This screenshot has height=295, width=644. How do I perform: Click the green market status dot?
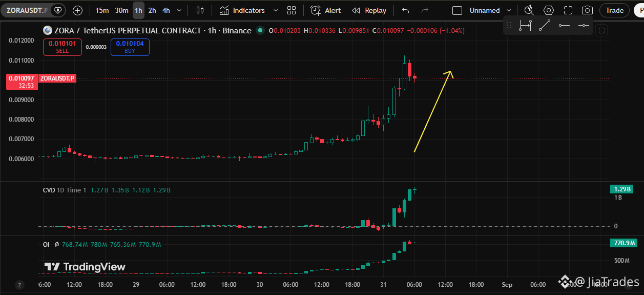click(260, 31)
